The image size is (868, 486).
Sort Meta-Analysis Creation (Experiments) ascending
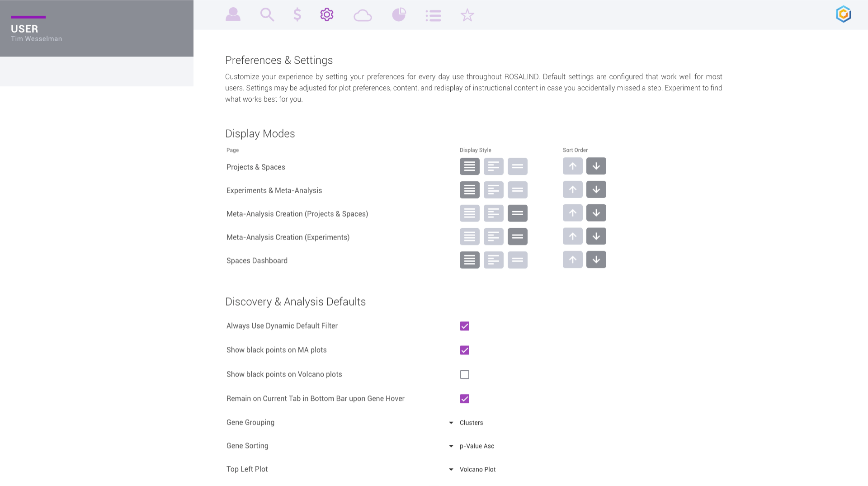(x=573, y=236)
